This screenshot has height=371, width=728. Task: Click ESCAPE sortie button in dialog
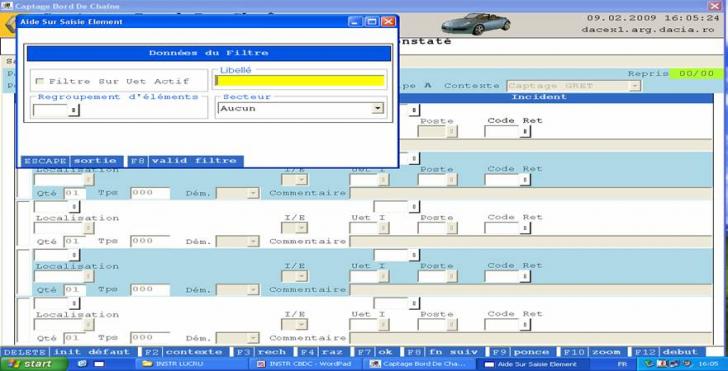click(x=72, y=161)
